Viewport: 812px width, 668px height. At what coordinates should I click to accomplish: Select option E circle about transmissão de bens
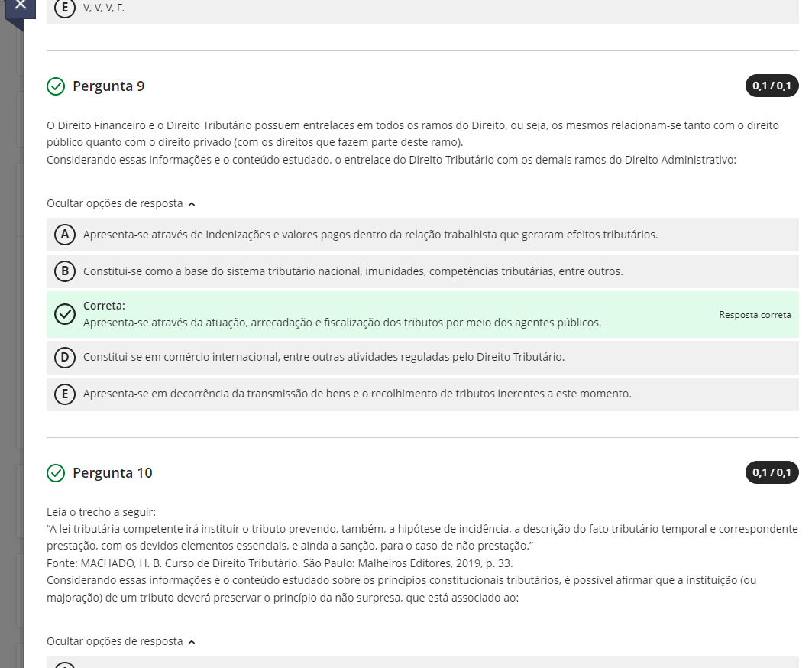(x=65, y=394)
